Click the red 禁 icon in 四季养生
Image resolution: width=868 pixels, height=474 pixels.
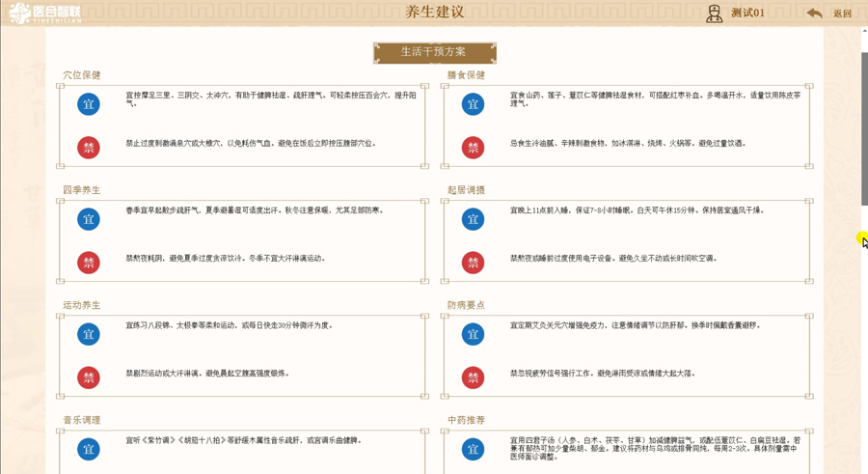[89, 263]
